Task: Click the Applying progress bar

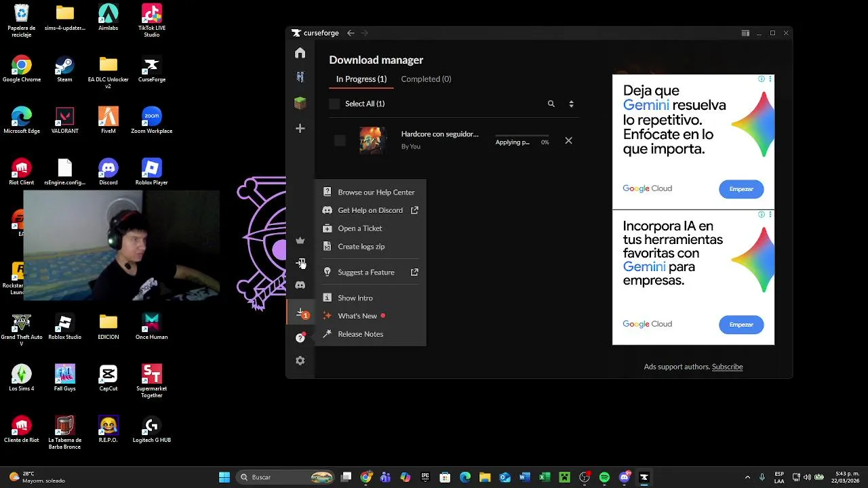Action: point(522,136)
